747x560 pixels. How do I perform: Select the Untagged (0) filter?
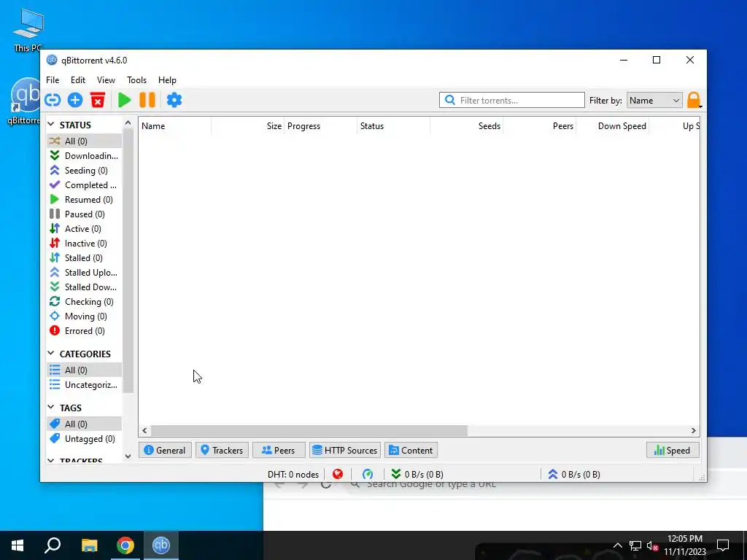85,438
